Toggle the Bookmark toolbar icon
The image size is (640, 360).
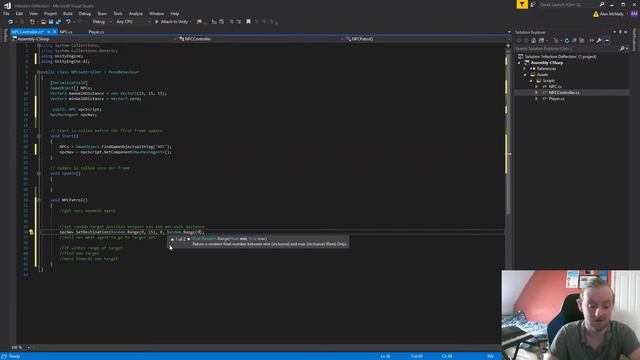click(x=248, y=22)
